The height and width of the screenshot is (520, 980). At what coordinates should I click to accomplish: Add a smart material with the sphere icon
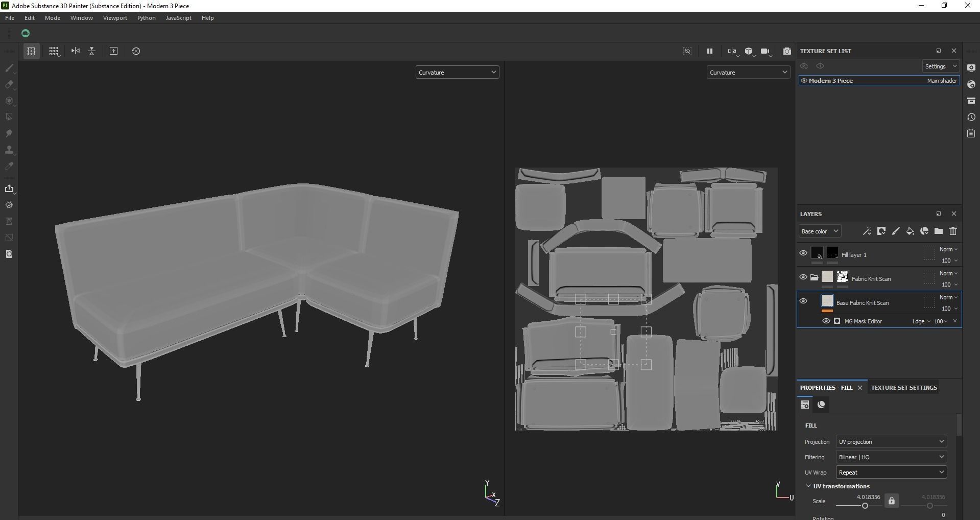tap(924, 231)
